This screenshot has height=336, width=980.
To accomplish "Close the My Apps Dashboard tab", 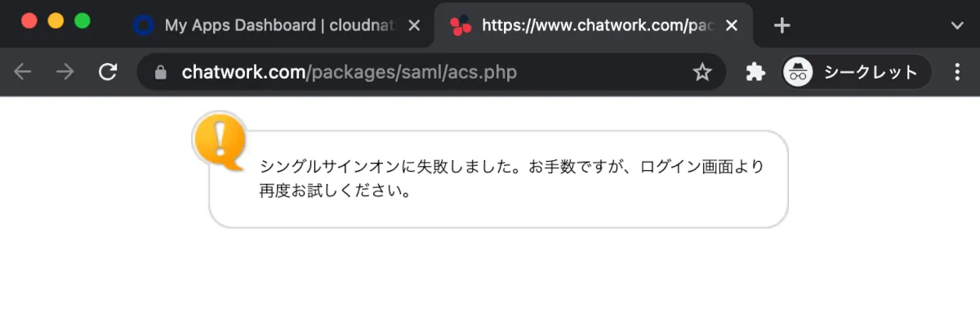I will (414, 25).
